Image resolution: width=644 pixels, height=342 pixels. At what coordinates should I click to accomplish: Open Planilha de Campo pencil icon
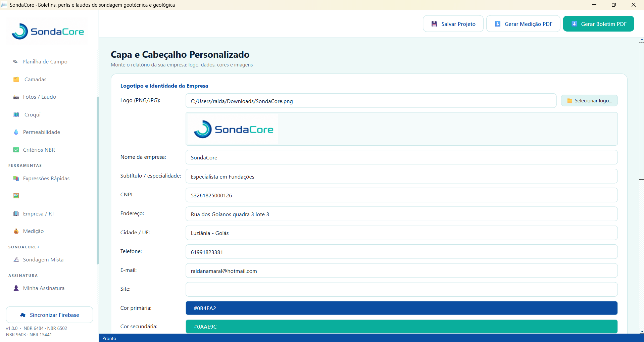15,61
